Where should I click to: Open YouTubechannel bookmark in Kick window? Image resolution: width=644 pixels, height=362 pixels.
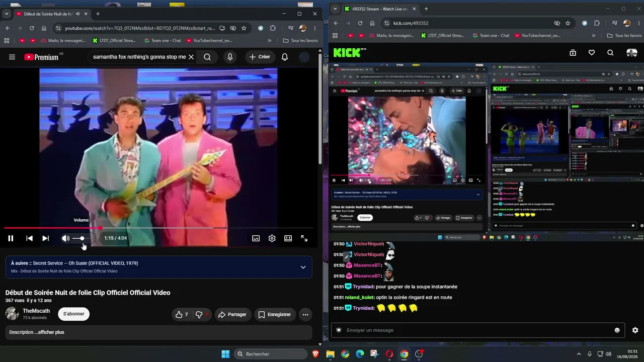coord(537,36)
